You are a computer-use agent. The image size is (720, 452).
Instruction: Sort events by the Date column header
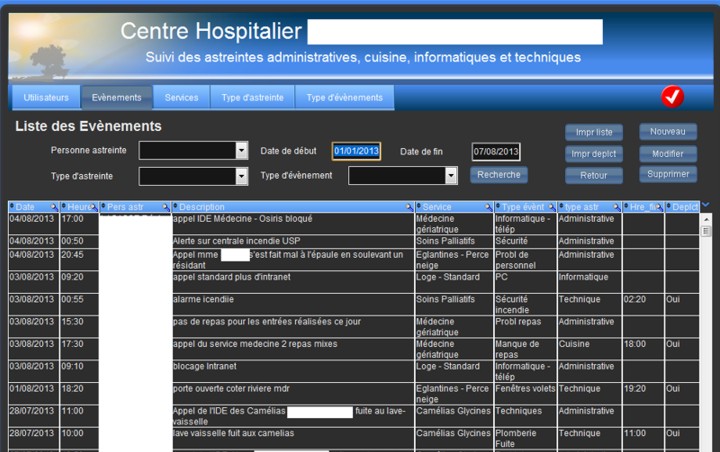coord(32,206)
